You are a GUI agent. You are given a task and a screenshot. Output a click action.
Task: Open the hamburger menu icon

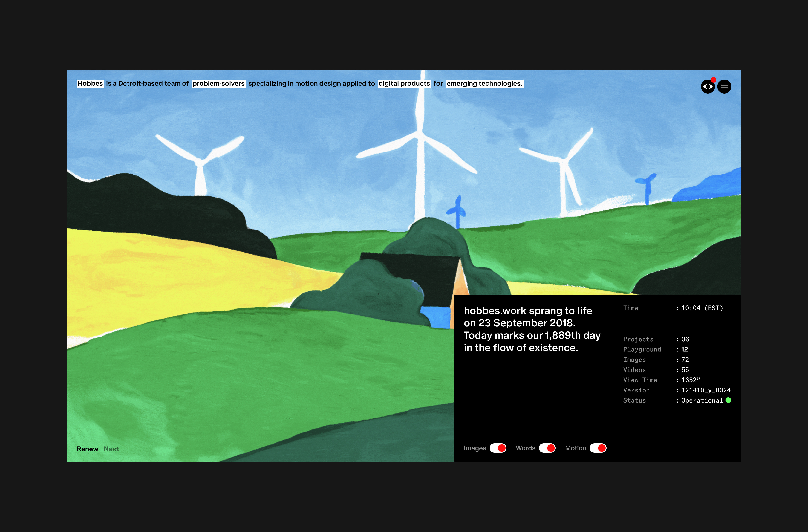pyautogui.click(x=724, y=87)
